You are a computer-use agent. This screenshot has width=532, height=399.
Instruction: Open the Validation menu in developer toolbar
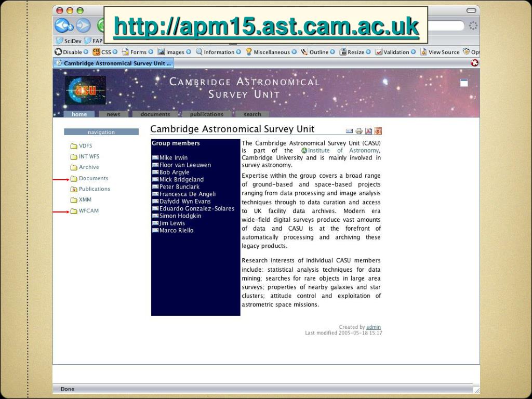(x=395, y=52)
